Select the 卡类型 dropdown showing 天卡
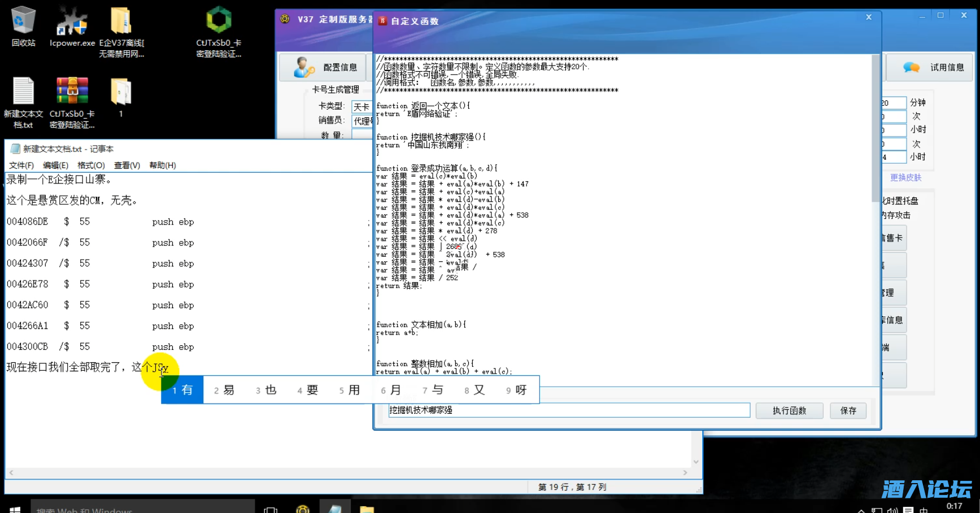The height and width of the screenshot is (513, 980). click(361, 107)
